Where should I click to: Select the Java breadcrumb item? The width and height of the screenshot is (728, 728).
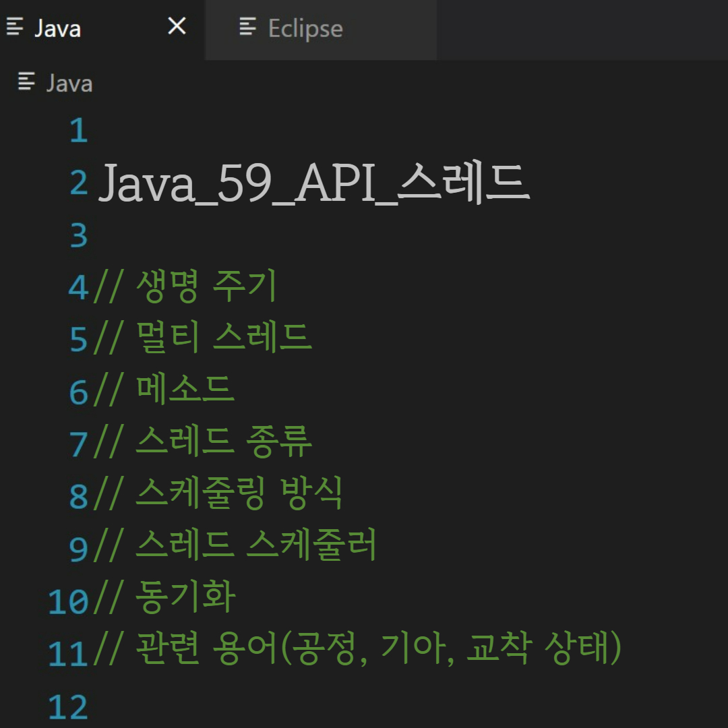[69, 84]
